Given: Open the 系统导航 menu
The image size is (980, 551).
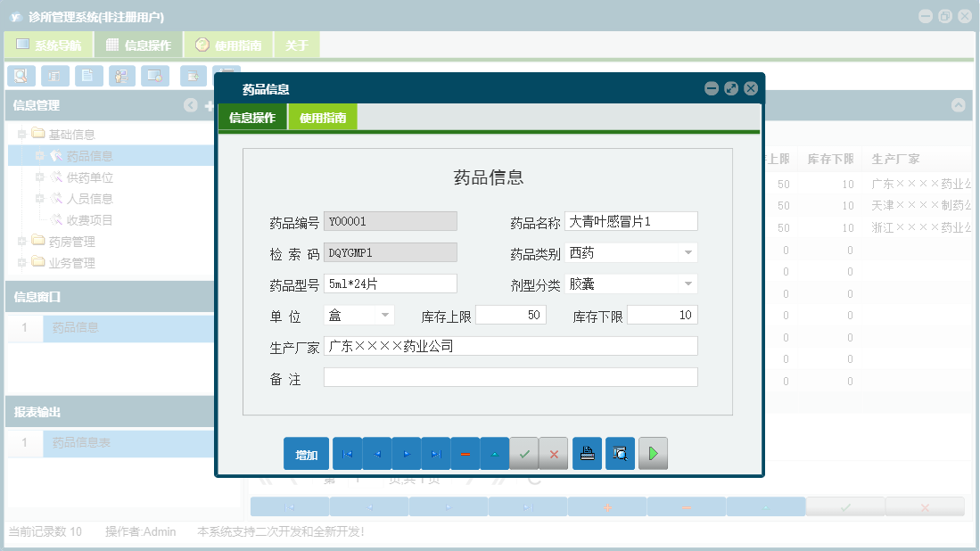Looking at the screenshot, I should tap(47, 43).
